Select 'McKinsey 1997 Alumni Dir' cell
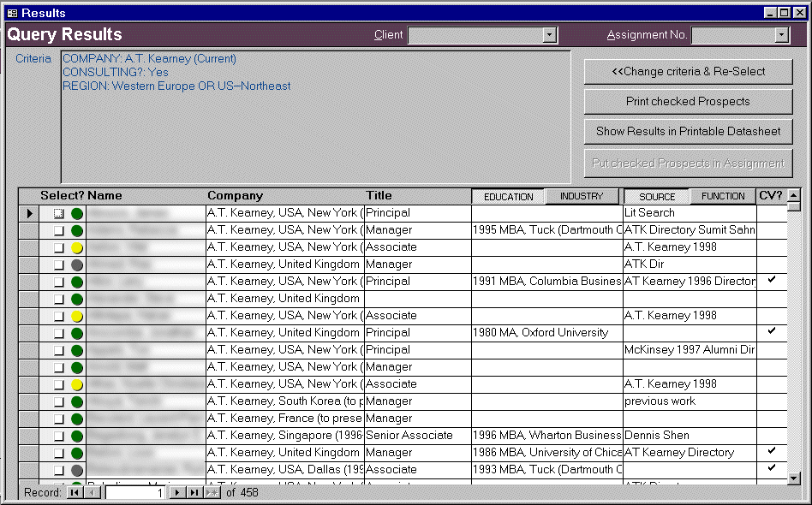The height and width of the screenshot is (505, 812). [x=690, y=350]
